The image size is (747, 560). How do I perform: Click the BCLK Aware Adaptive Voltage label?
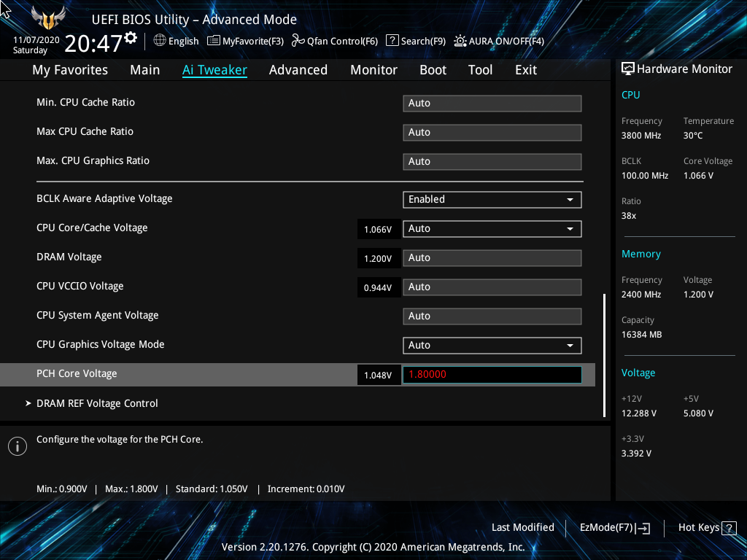click(x=104, y=199)
